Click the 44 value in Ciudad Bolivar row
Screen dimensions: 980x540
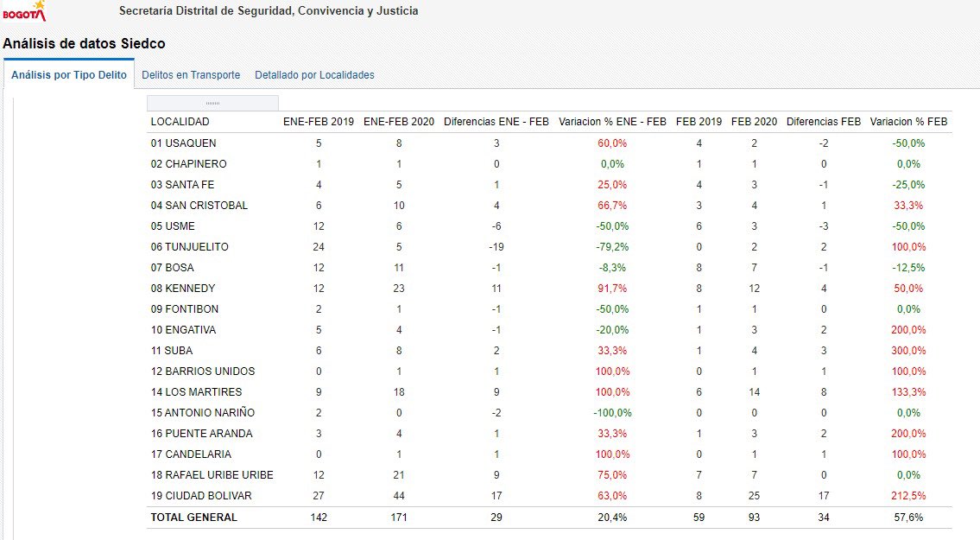399,496
